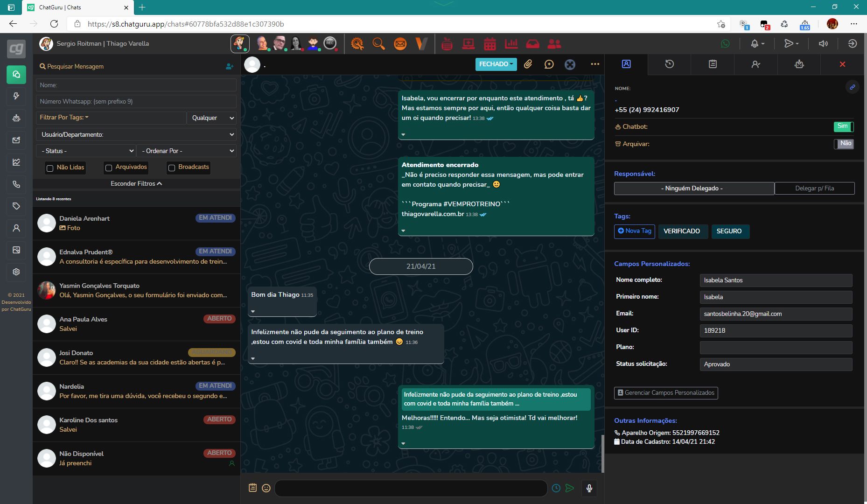The width and height of the screenshot is (867, 504).
Task: Click the SEGURO tag
Action: click(x=730, y=231)
